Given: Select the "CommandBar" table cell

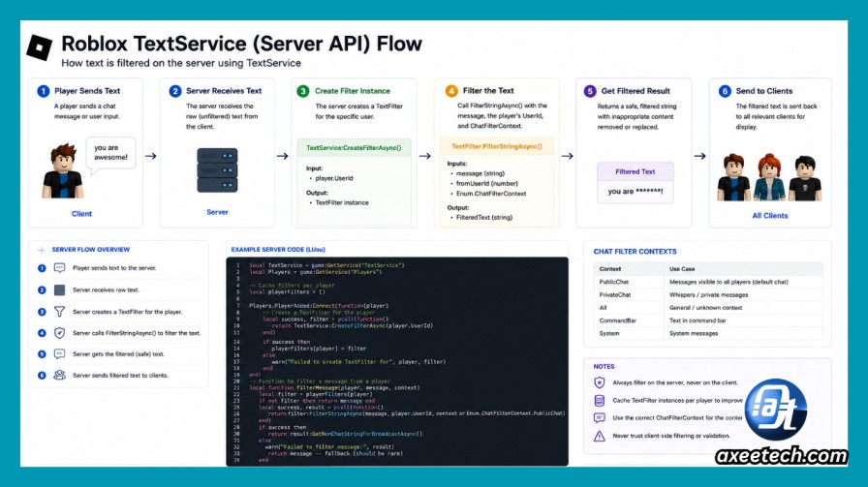Looking at the screenshot, I should pos(617,320).
